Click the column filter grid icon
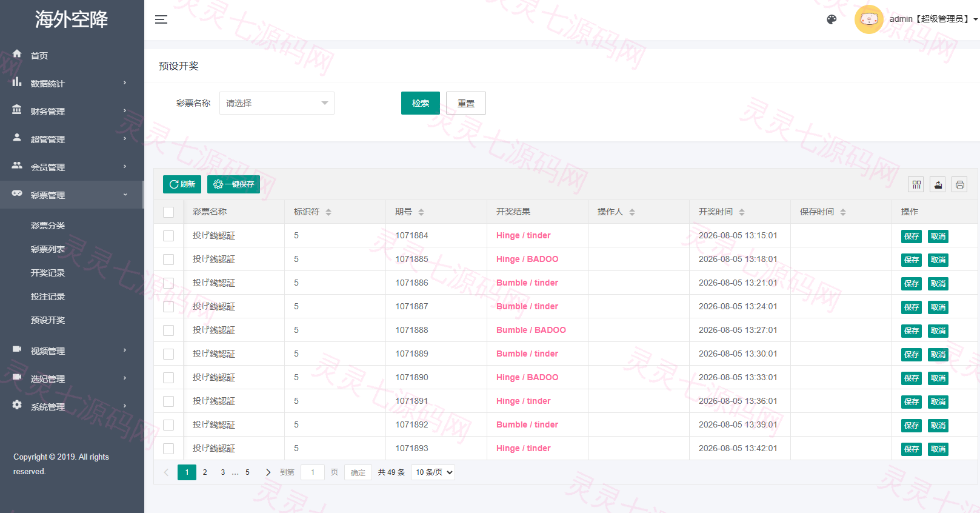 (916, 185)
